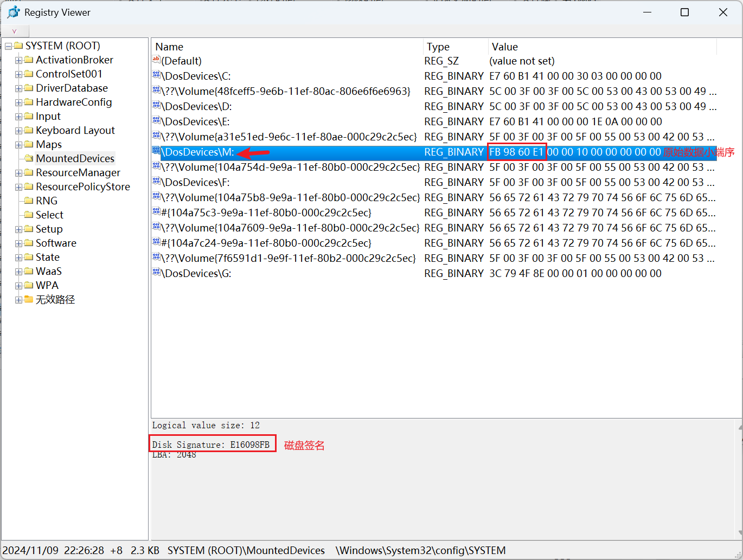743x560 pixels.
Task: Select the \DosDevices\D: value row
Action: (196, 106)
